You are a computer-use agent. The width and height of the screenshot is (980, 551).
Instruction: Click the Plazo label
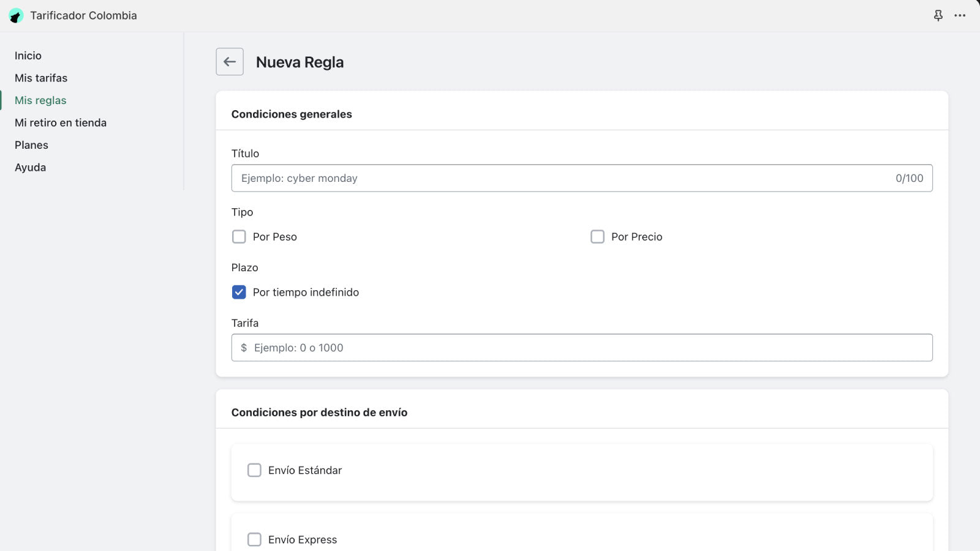pos(244,268)
